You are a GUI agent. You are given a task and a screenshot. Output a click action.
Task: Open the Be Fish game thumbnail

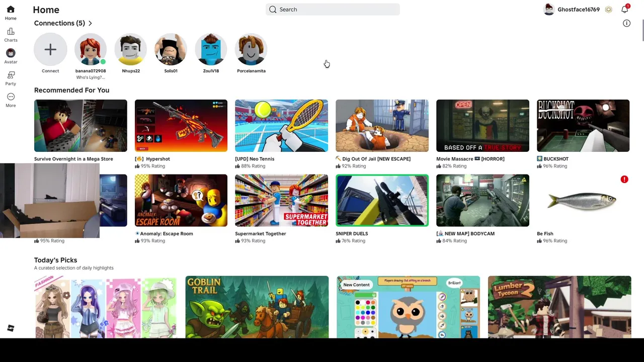pyautogui.click(x=583, y=201)
